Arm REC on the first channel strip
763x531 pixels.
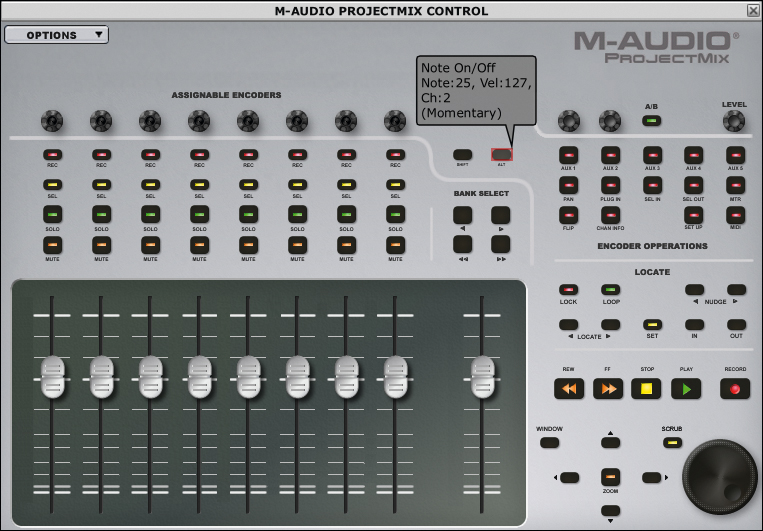click(53, 155)
